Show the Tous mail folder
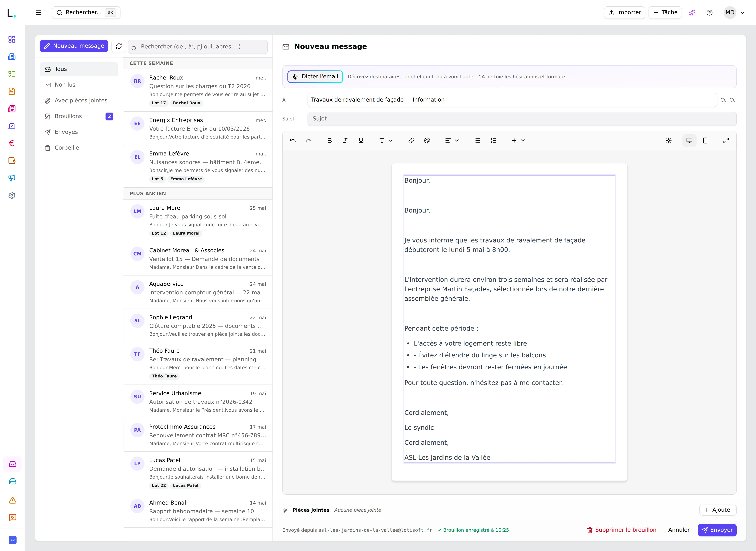This screenshot has height=551, width=756. [x=79, y=69]
